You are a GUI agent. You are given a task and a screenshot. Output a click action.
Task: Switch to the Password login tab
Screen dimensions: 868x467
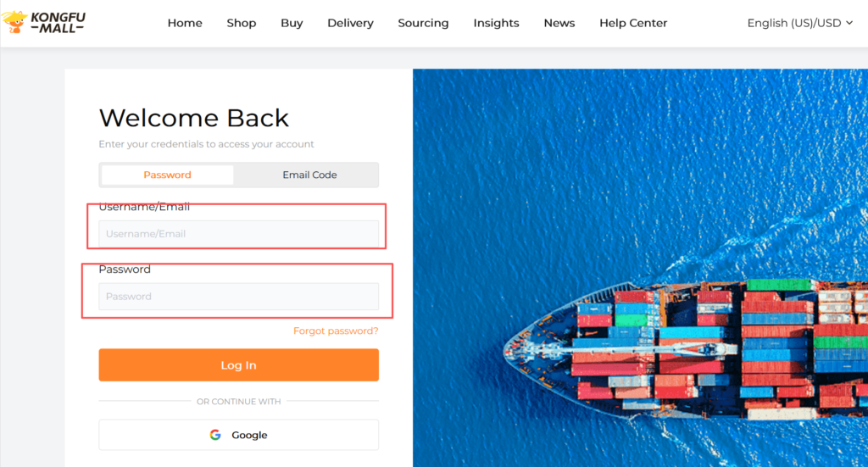coord(167,175)
